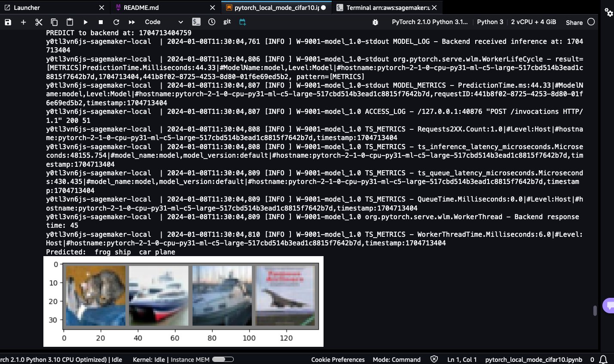Insert a new cell with plus icon
Image resolution: width=614 pixels, height=364 pixels.
(x=23, y=22)
